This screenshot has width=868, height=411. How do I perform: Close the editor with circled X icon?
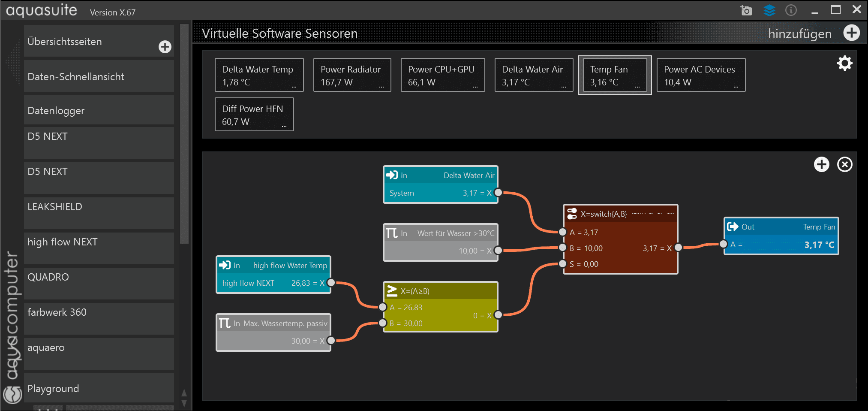point(845,164)
